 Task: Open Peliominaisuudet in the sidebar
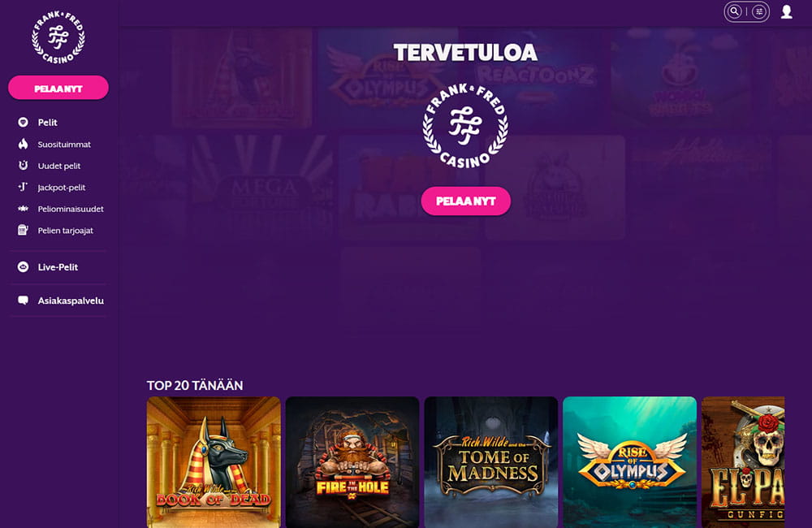[x=71, y=209]
